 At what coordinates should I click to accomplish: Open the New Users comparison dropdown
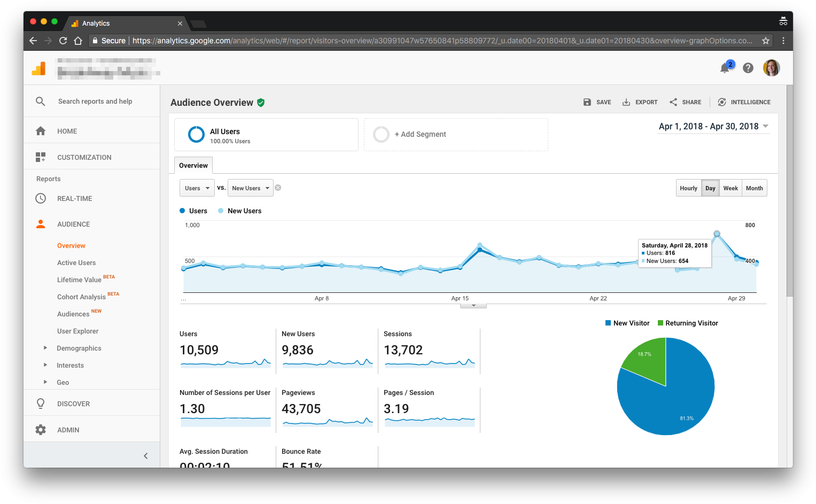(x=250, y=188)
